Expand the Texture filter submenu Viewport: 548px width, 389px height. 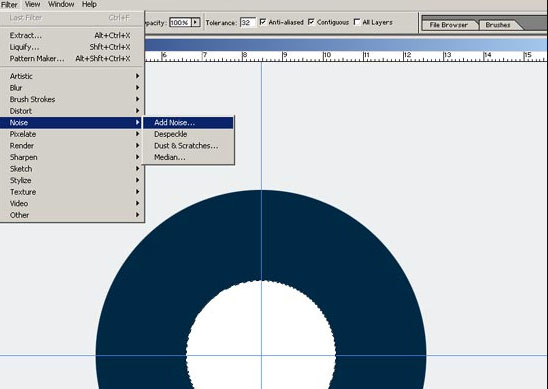pyautogui.click(x=72, y=192)
